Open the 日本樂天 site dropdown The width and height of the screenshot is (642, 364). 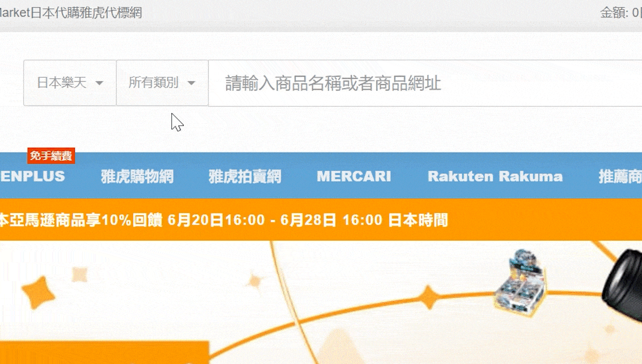70,83
